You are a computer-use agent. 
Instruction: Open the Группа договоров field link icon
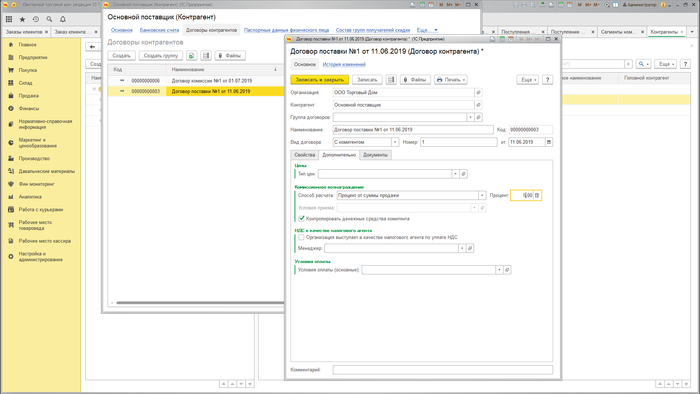(x=478, y=117)
